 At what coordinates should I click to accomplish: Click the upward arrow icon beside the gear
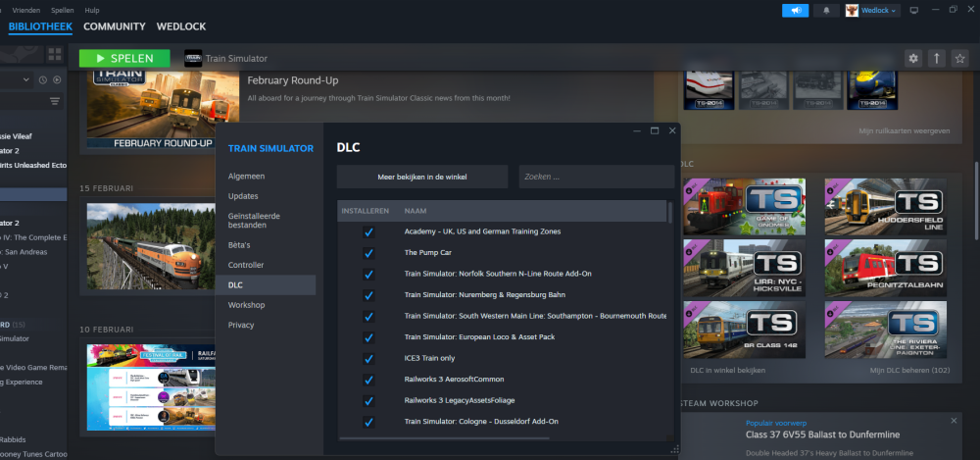tap(937, 58)
